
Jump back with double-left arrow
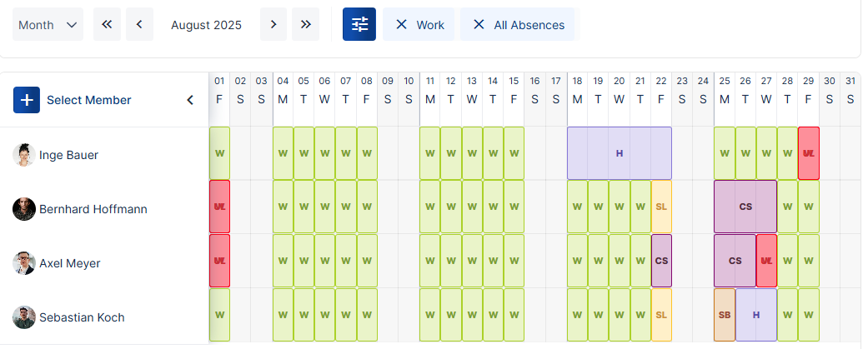pos(107,24)
